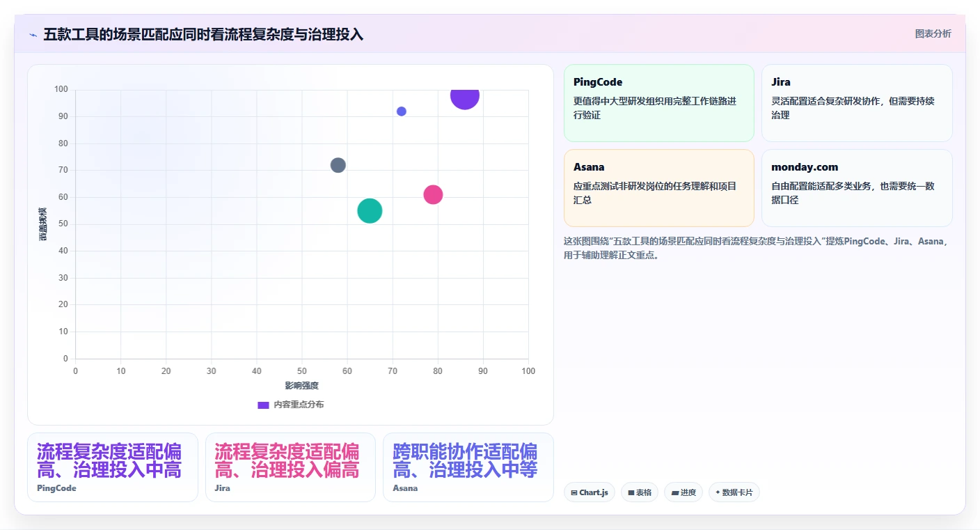Toggle the 内容重点分布 legend purple swatch
The height and width of the screenshot is (530, 980).
pyautogui.click(x=263, y=405)
